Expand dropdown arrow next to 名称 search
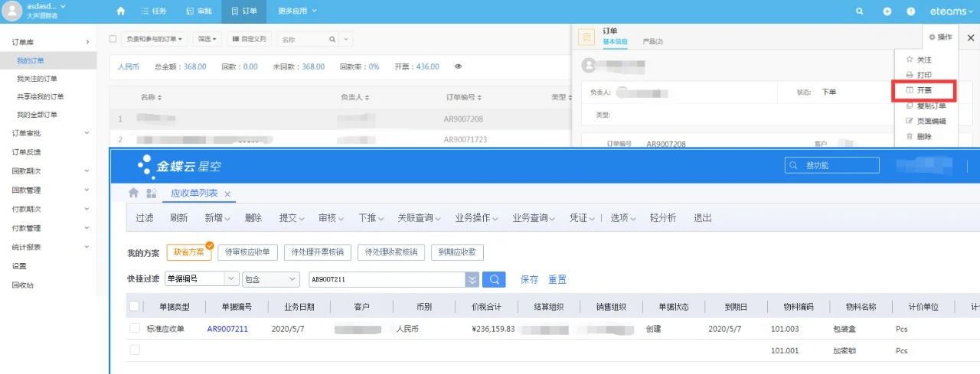980x374 pixels. 346,38
